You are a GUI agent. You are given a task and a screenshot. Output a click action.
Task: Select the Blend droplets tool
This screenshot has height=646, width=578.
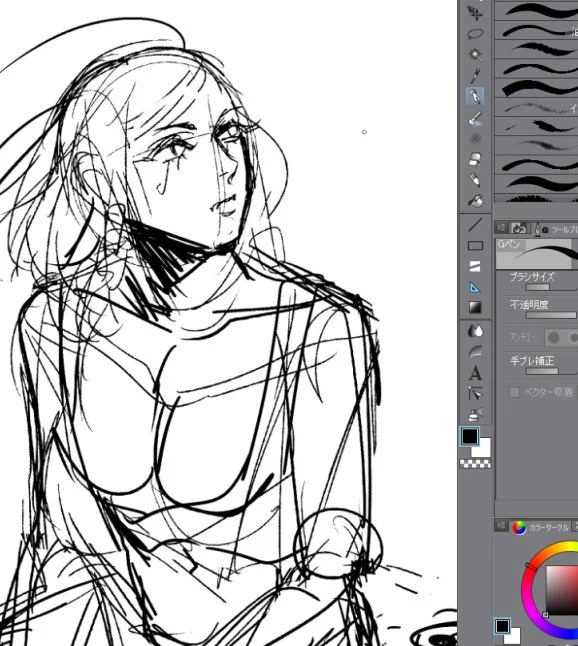475,331
